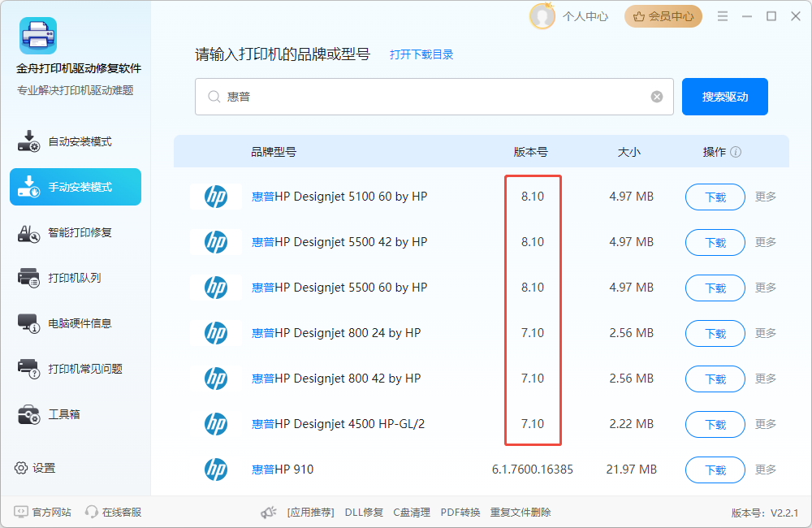Screen dimensions: 812x528
Task: Open PDF转换 recommended app
Action: (x=460, y=513)
